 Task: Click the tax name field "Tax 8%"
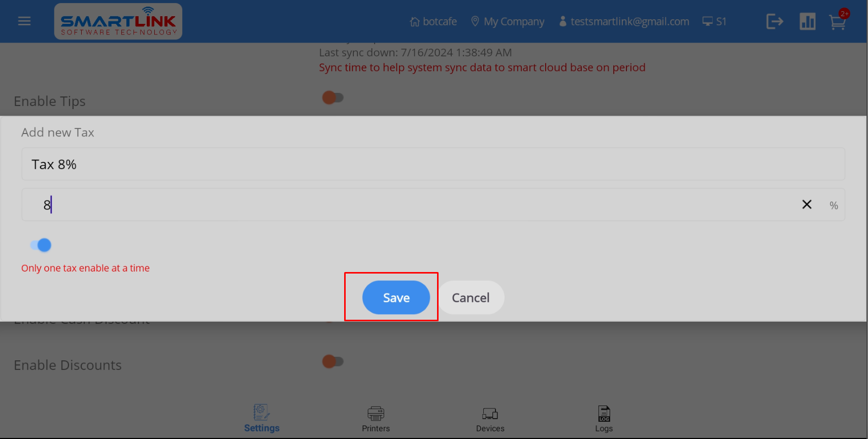point(433,164)
